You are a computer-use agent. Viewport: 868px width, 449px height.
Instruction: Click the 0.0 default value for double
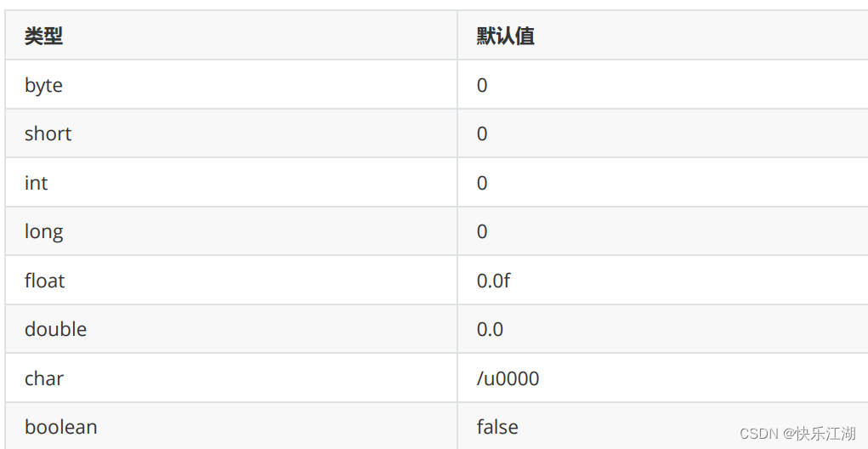click(x=490, y=329)
